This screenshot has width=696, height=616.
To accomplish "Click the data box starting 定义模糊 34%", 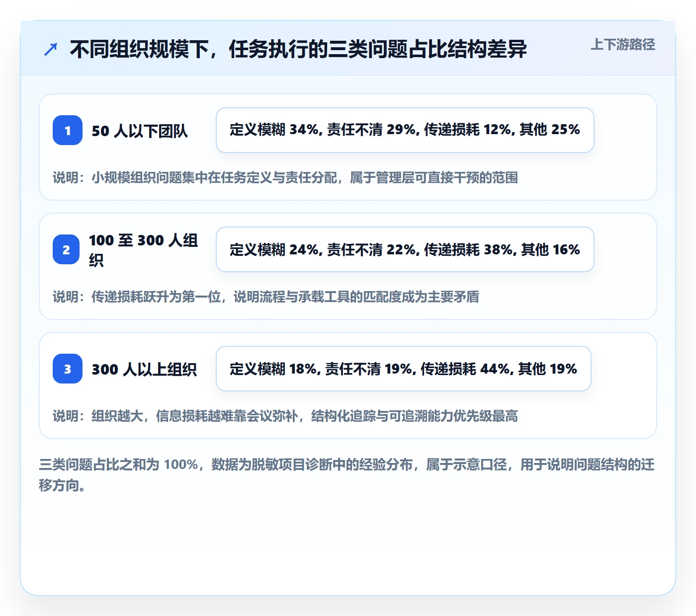I will pyautogui.click(x=405, y=130).
